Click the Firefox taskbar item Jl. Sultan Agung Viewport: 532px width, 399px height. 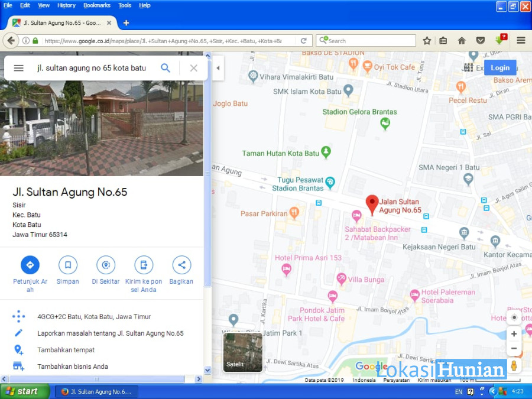[x=96, y=391]
